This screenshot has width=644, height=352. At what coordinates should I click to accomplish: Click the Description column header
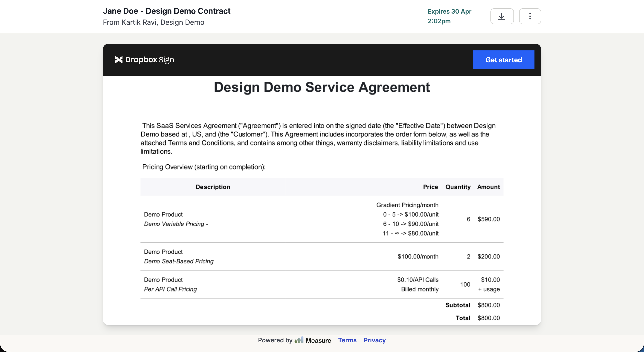[213, 187]
